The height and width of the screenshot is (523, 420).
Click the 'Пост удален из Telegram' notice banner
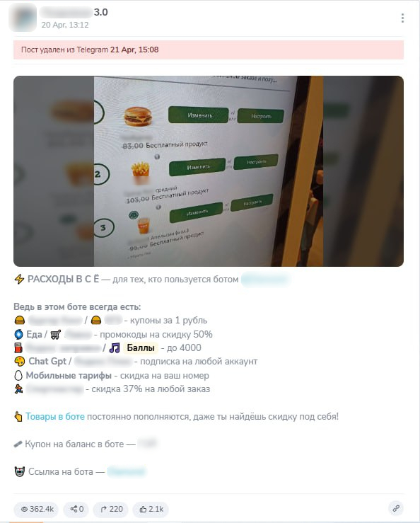209,50
